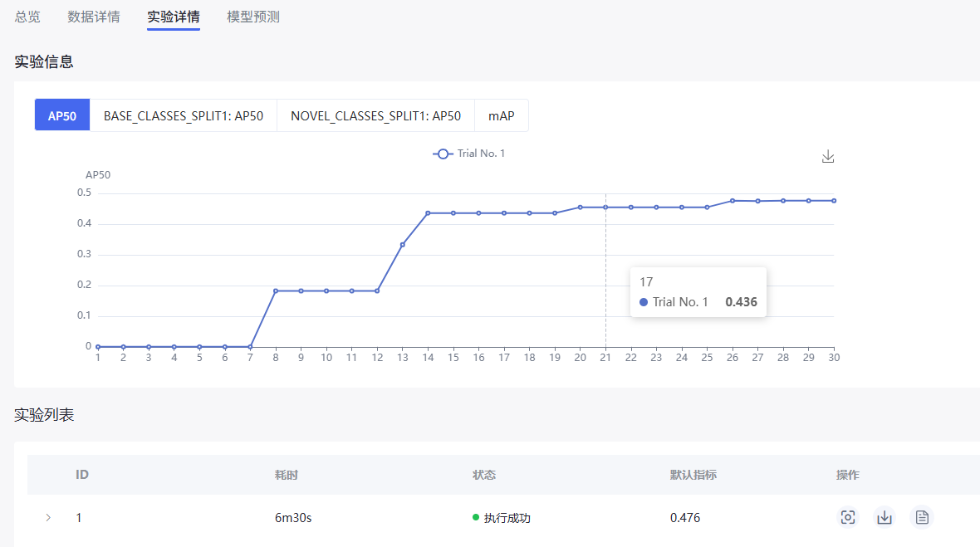Click data point at epoch 13
The width and height of the screenshot is (980, 547).
coord(403,245)
